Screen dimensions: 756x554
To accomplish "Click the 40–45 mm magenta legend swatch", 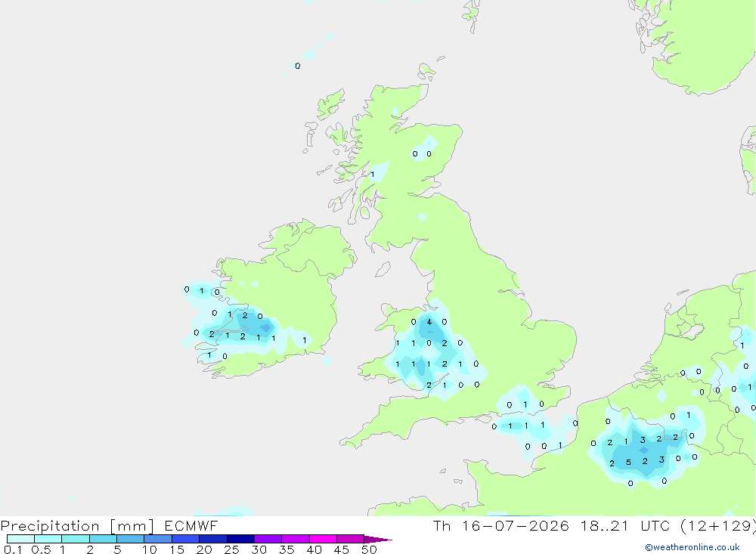I will coord(323,539).
